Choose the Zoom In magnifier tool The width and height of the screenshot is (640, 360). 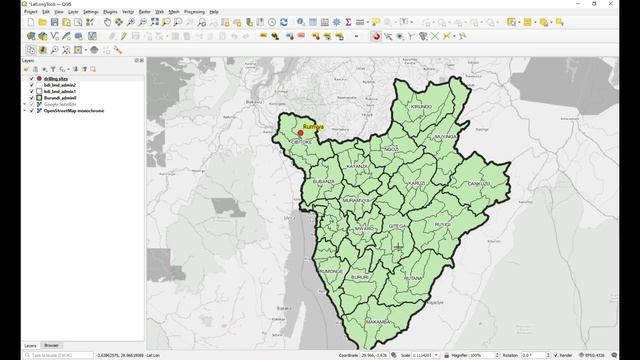pyautogui.click(x=131, y=22)
